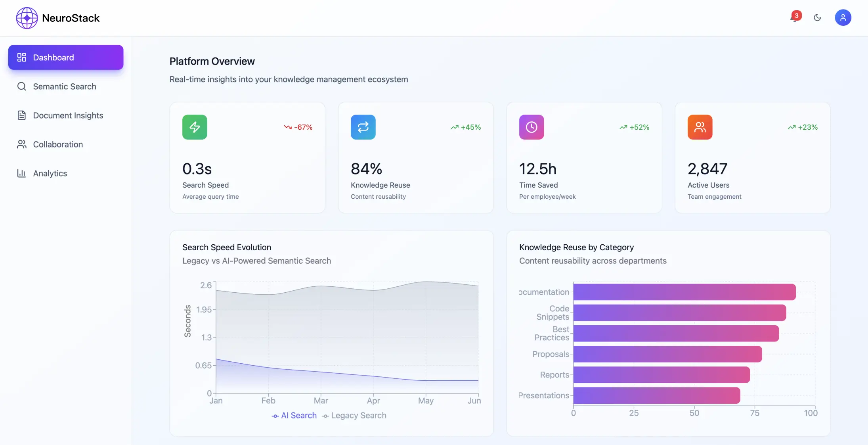Image resolution: width=868 pixels, height=445 pixels.
Task: Select Dashboard in the sidebar
Action: click(x=66, y=58)
